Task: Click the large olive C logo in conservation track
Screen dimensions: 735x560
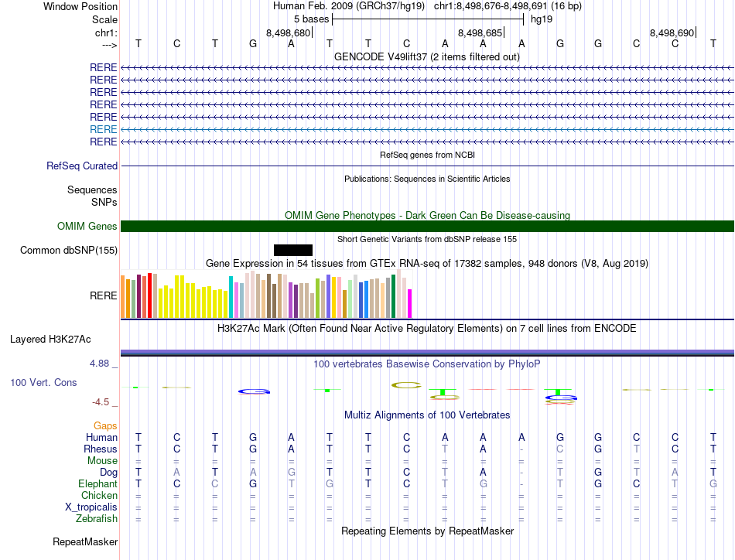Action: (x=406, y=385)
